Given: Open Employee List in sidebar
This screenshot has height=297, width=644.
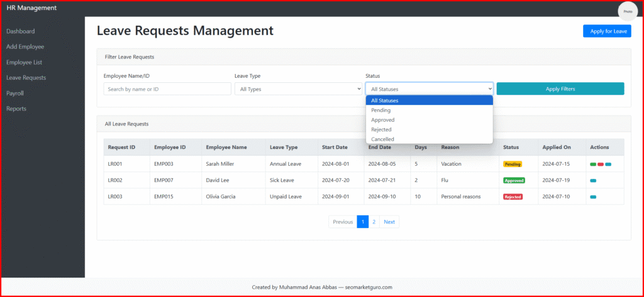Looking at the screenshot, I should tap(24, 62).
